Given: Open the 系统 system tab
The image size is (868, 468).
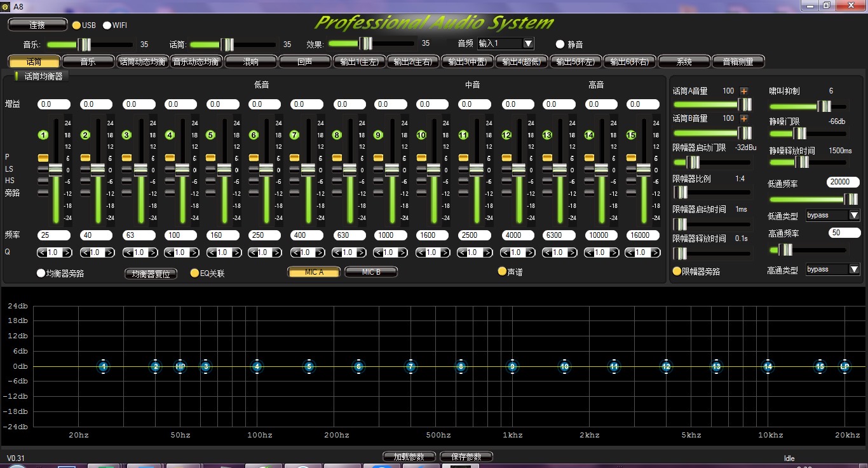Looking at the screenshot, I should (684, 62).
